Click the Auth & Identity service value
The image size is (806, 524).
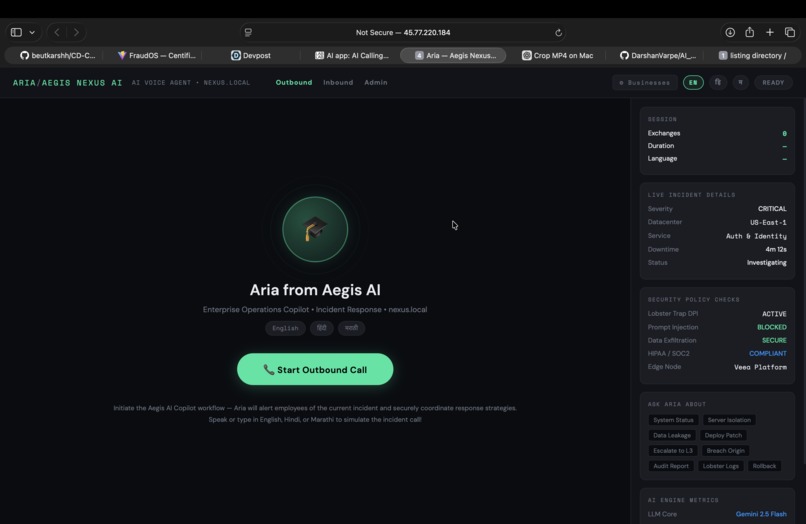[756, 236]
